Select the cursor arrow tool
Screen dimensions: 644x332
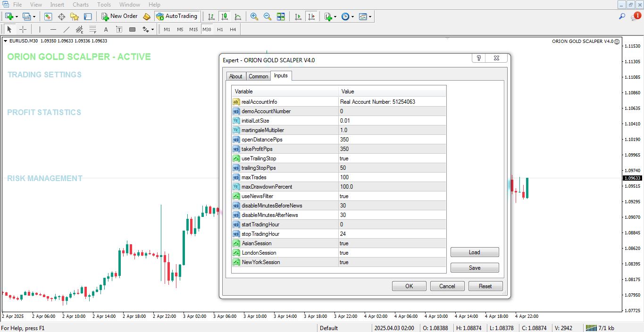point(9,29)
